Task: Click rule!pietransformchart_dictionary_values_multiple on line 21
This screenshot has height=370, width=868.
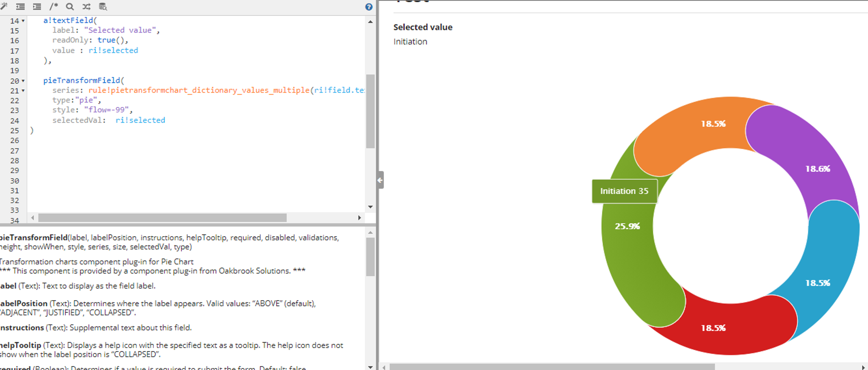Action: click(199, 90)
